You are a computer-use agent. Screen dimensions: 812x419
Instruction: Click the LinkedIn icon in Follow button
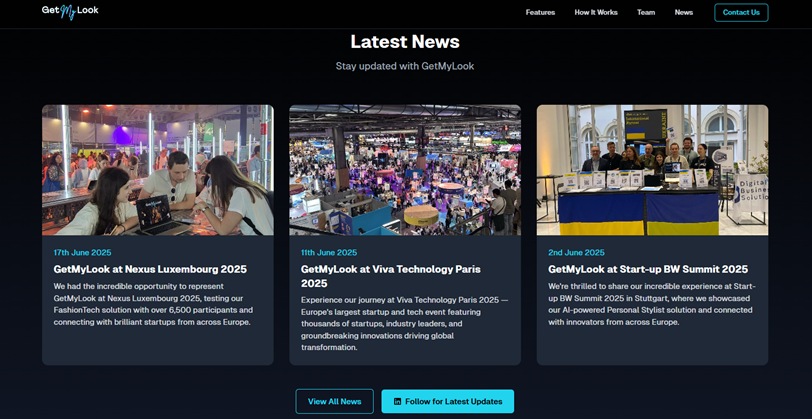point(397,401)
